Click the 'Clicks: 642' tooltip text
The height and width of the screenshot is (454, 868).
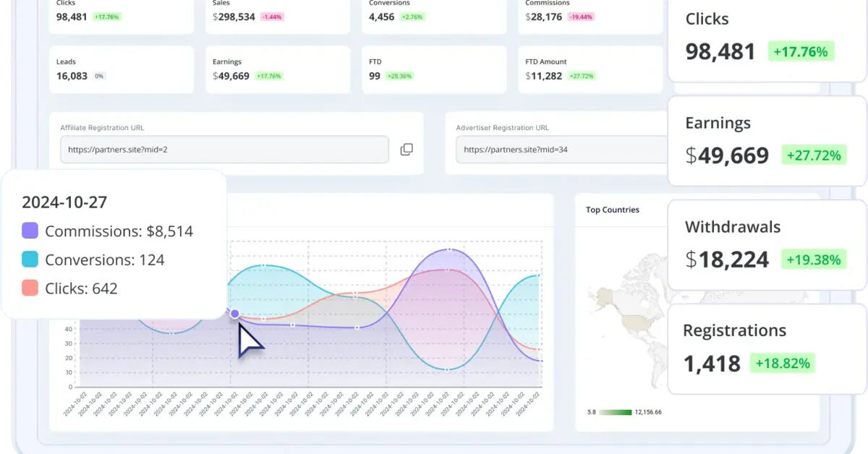tap(81, 289)
